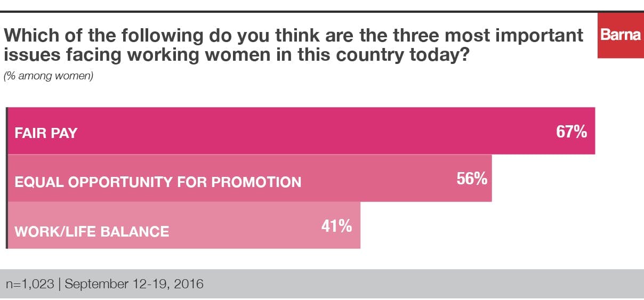Click the right end of the Fair Pay bar
Image resolution: width=644 pixels, height=300 pixels.
[592, 131]
